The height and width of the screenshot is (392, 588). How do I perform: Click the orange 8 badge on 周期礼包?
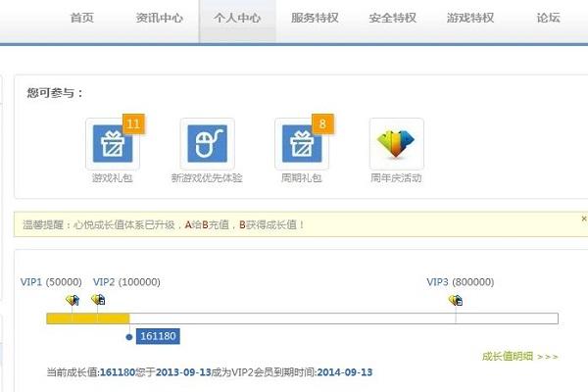(x=322, y=123)
